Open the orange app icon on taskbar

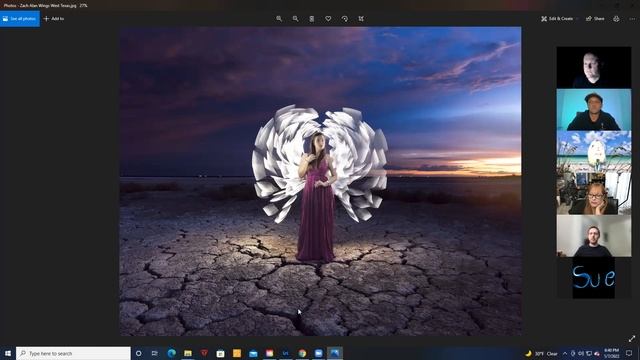click(x=237, y=353)
